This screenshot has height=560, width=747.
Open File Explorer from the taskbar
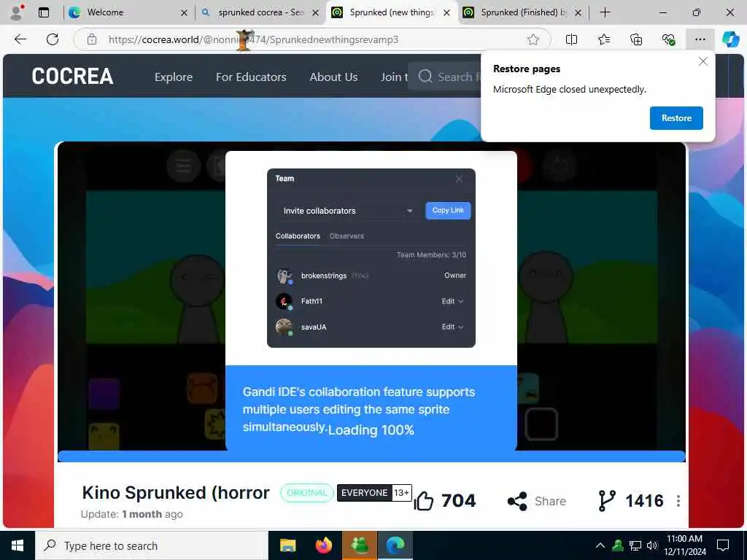287,545
